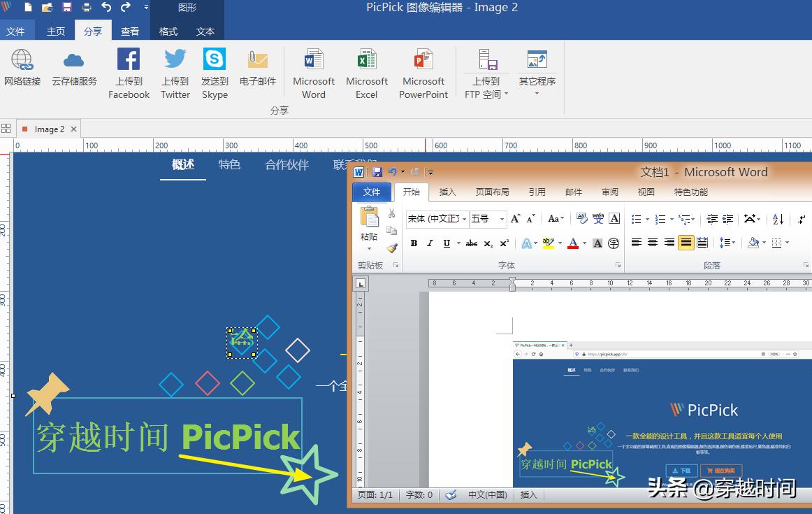Toggle bold formatting in Word's 字体 group
The height and width of the screenshot is (514, 812).
[x=414, y=243]
